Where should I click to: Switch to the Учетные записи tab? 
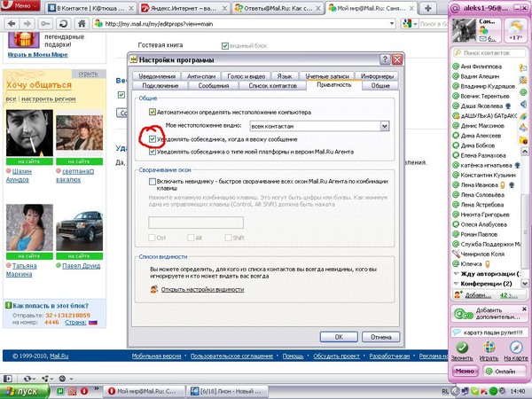coord(327,76)
